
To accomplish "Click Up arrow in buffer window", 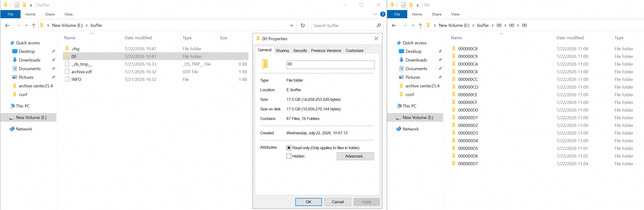I will [x=34, y=25].
